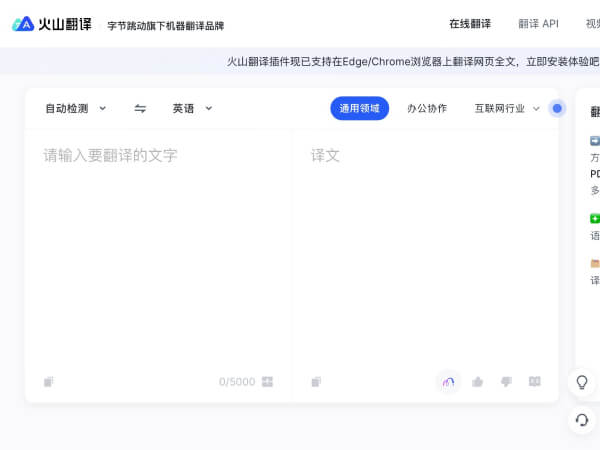
Task: Swap source and target languages
Action: (140, 108)
